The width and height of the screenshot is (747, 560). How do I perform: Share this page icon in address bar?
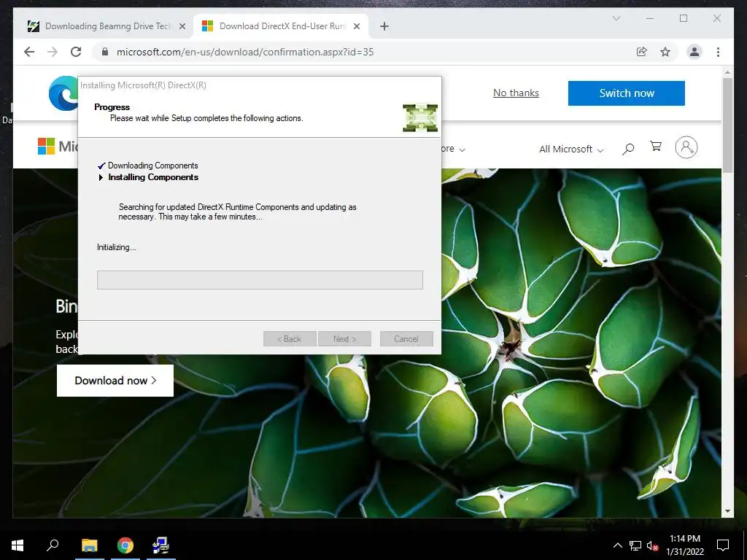click(642, 52)
